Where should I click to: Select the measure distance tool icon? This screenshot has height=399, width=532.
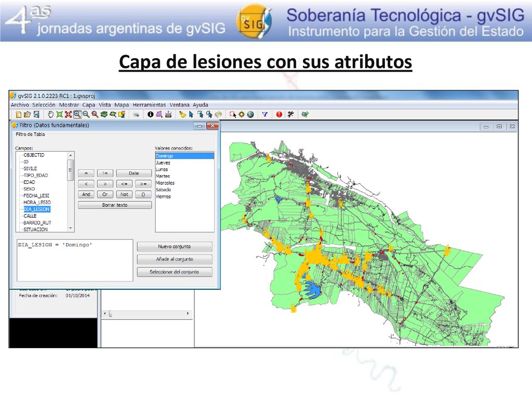pyautogui.click(x=168, y=114)
